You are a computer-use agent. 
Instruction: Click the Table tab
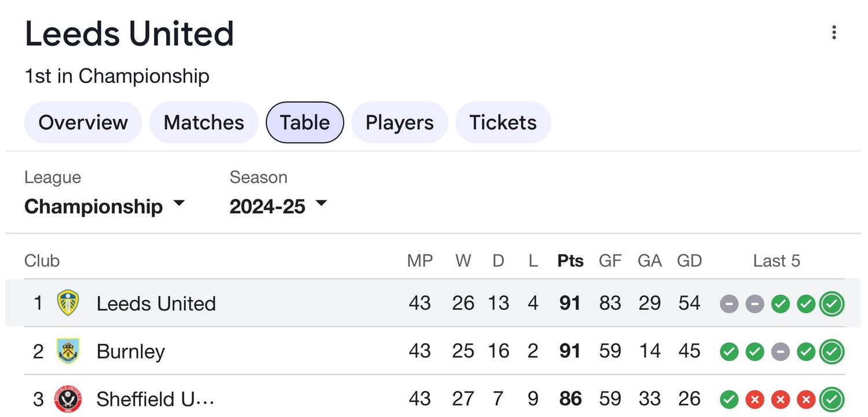tap(305, 122)
